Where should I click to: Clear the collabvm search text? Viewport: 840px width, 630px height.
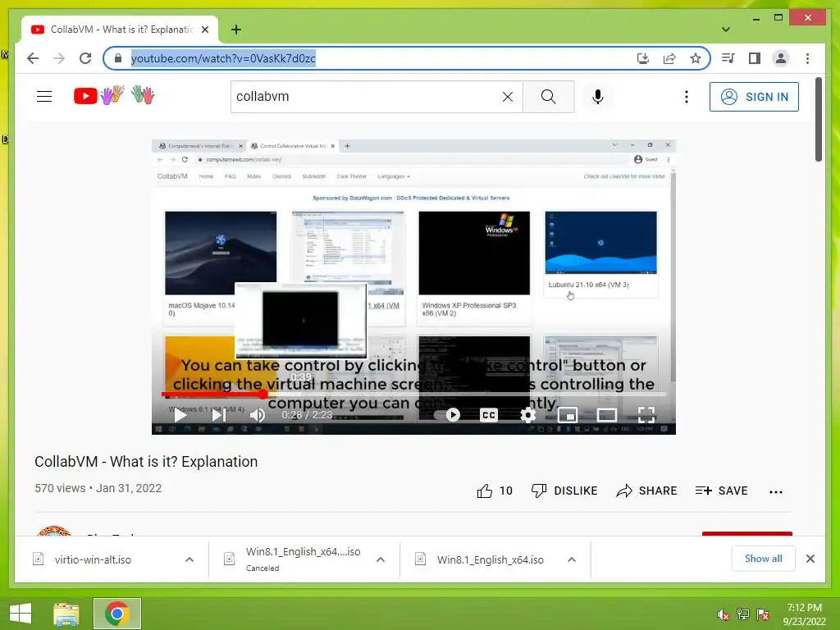tap(507, 97)
